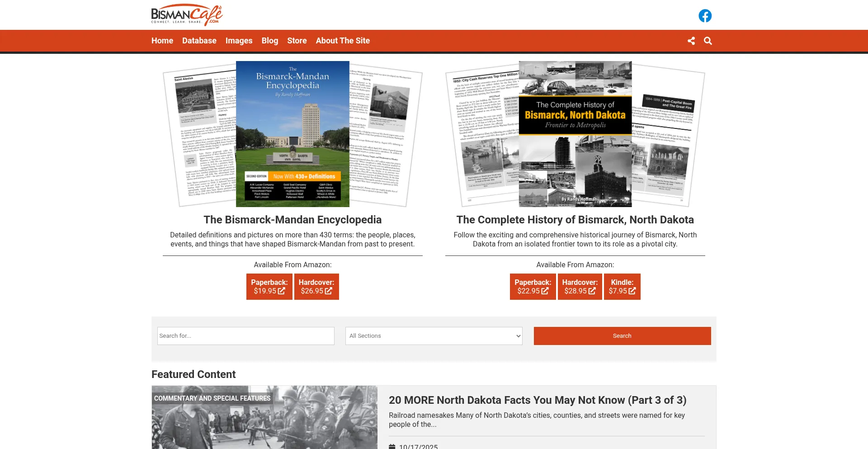The width and height of the screenshot is (868, 449).
Task: Navigate to the Images page
Action: click(x=239, y=41)
